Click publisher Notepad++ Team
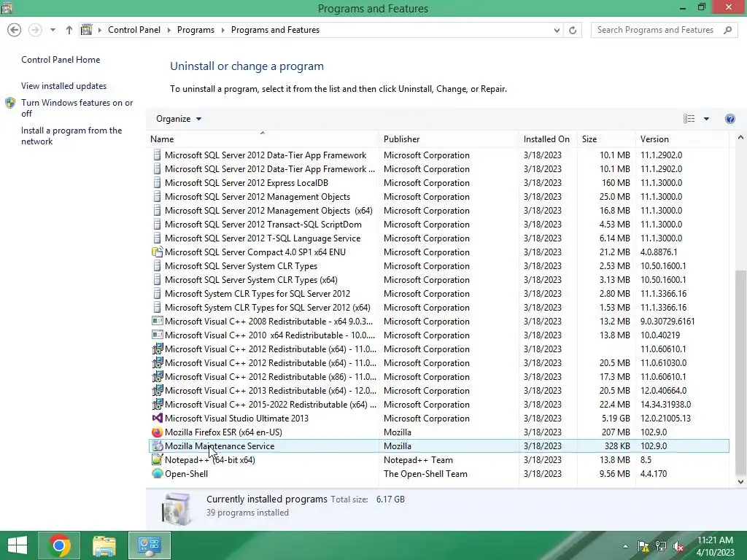The width and height of the screenshot is (747, 560). [x=418, y=460]
